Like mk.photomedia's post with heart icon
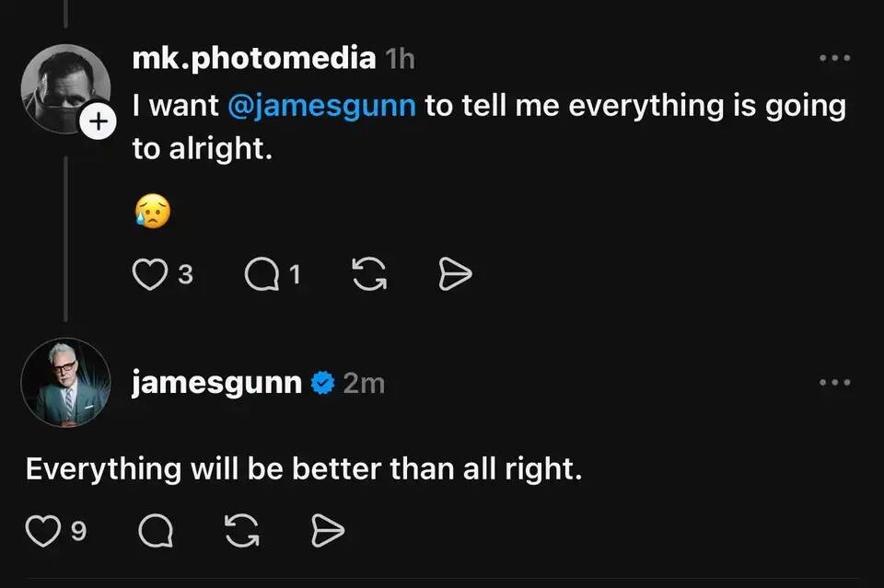The width and height of the screenshot is (884, 588). [x=149, y=274]
